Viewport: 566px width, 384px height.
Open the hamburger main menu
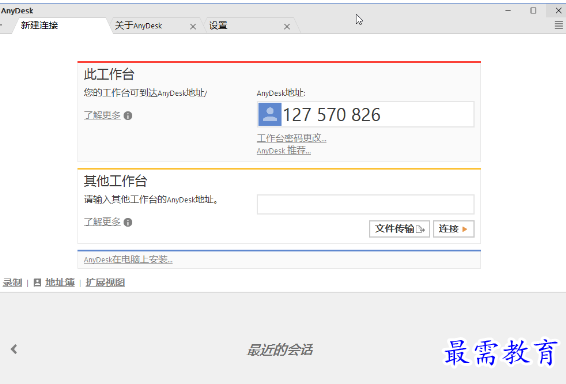(x=558, y=25)
